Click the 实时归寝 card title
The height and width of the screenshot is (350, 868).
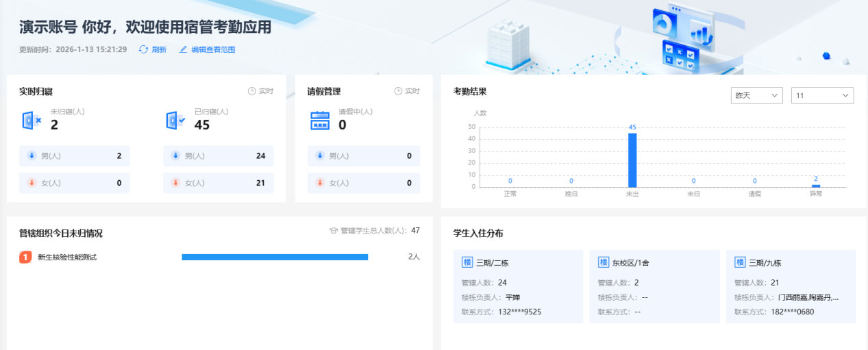pos(36,91)
